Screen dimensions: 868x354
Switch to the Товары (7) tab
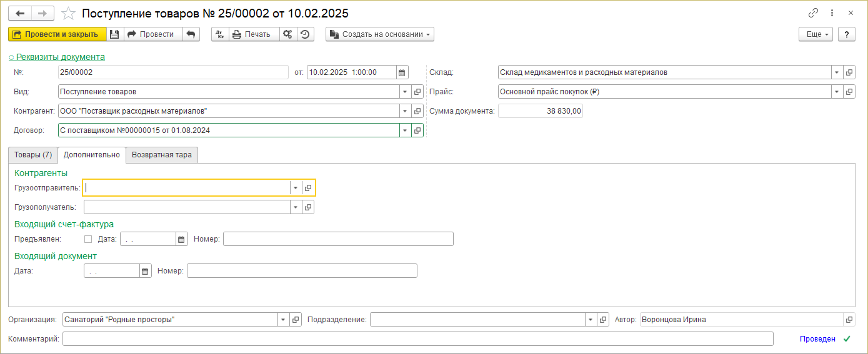tap(33, 155)
